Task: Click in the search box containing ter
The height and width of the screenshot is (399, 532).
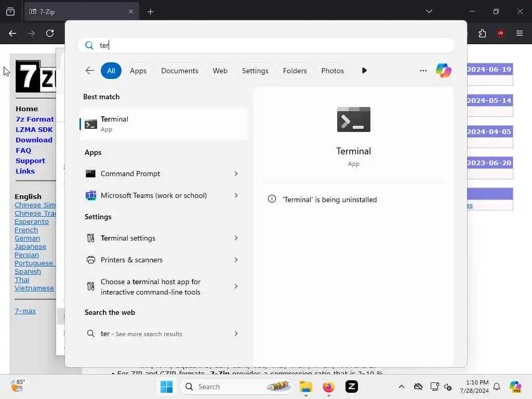Action: [x=265, y=45]
